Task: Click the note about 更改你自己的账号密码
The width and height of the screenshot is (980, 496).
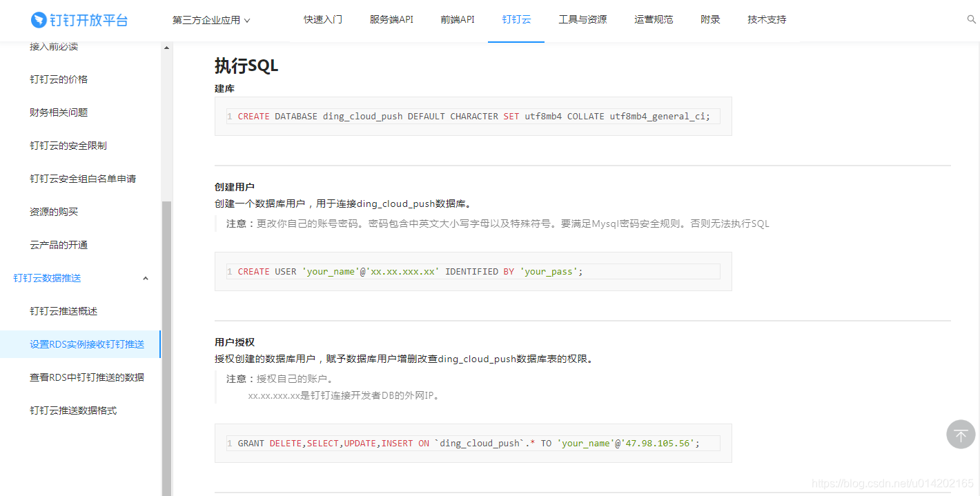Action: click(498, 224)
